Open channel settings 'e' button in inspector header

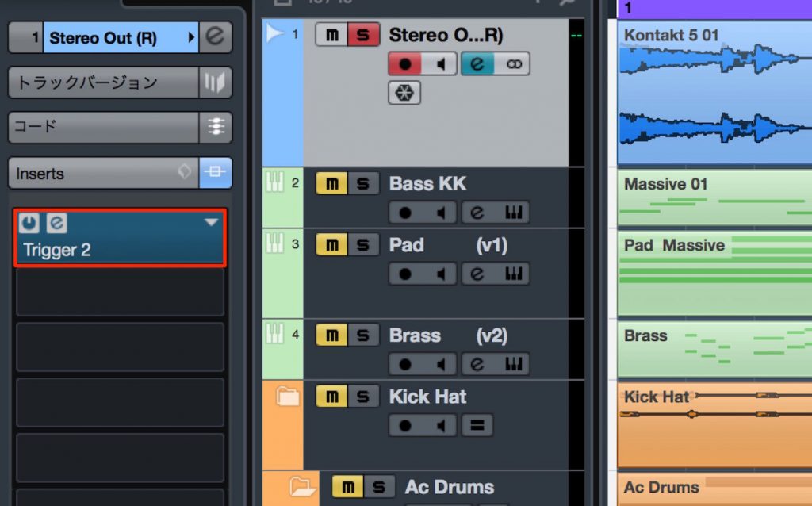(x=215, y=38)
